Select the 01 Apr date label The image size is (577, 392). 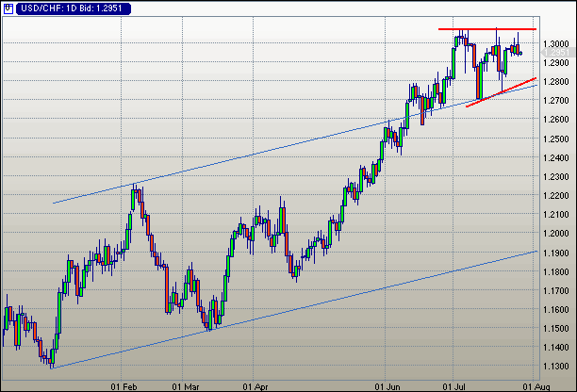click(x=254, y=384)
